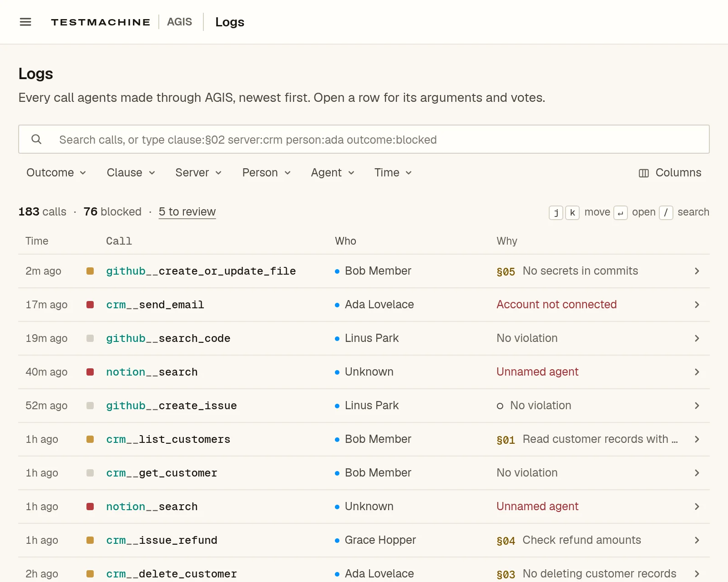Click the §04 clause tag
Image resolution: width=728 pixels, height=582 pixels.
506,541
